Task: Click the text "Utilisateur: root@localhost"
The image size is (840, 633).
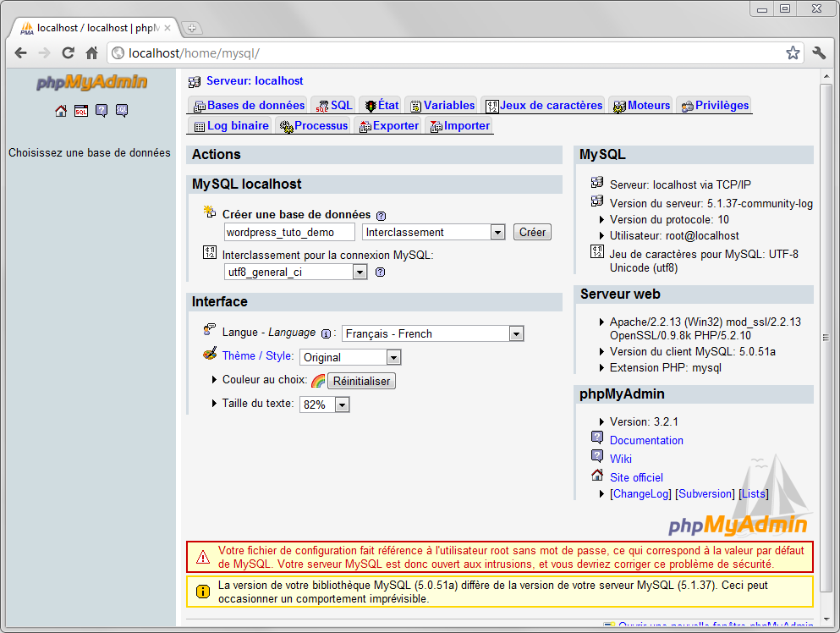Action: (674, 236)
